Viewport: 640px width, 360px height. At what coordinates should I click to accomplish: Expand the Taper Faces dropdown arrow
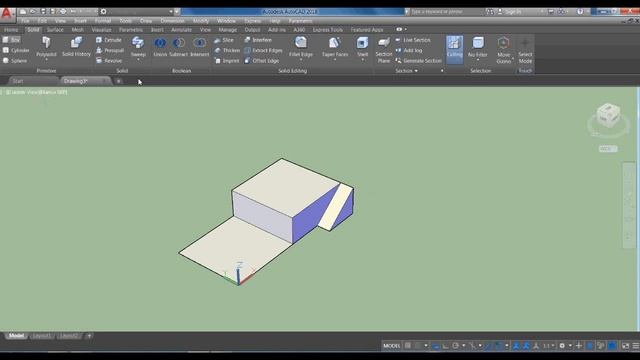tap(335, 60)
